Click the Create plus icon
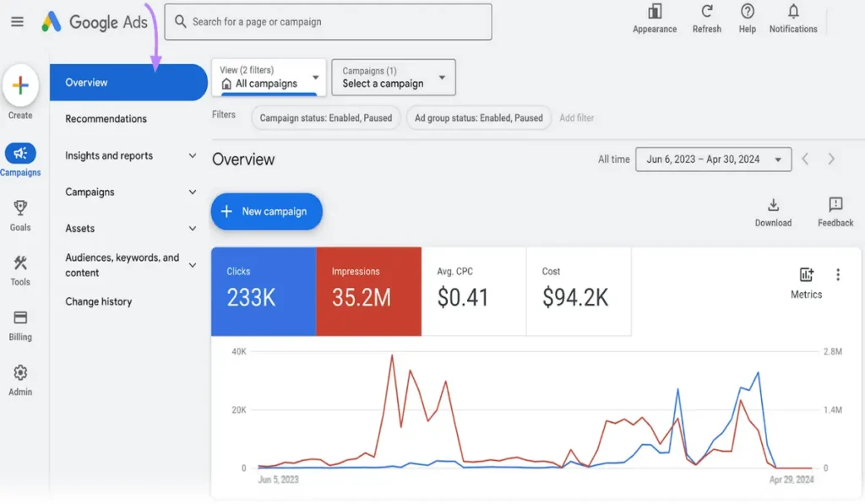The image size is (865, 504). click(x=20, y=84)
